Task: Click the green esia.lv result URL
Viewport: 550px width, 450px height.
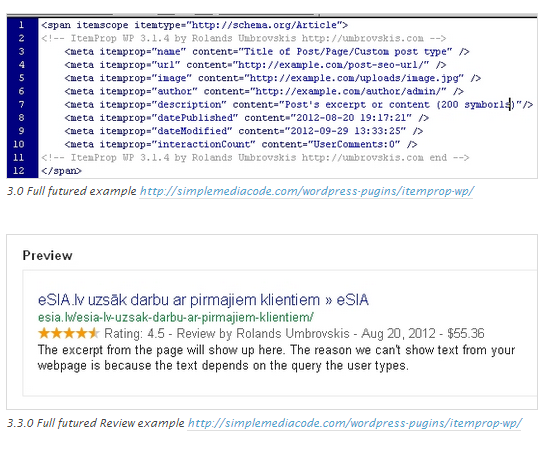Action: coord(176,317)
